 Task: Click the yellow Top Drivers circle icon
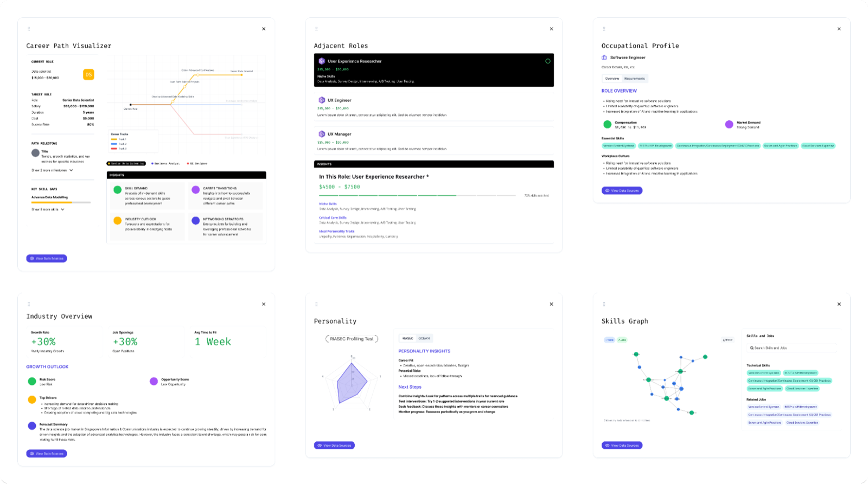click(32, 400)
